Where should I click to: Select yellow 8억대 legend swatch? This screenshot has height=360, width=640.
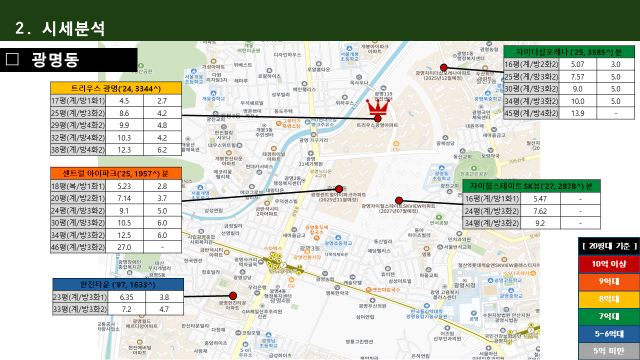click(609, 299)
